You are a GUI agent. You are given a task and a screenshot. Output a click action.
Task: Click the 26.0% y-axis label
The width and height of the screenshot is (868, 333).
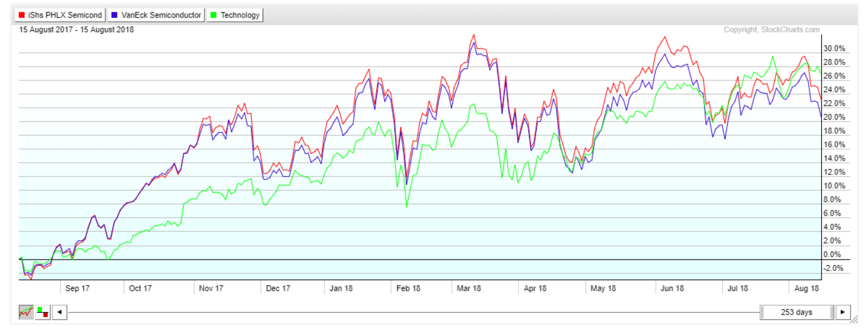click(x=834, y=76)
